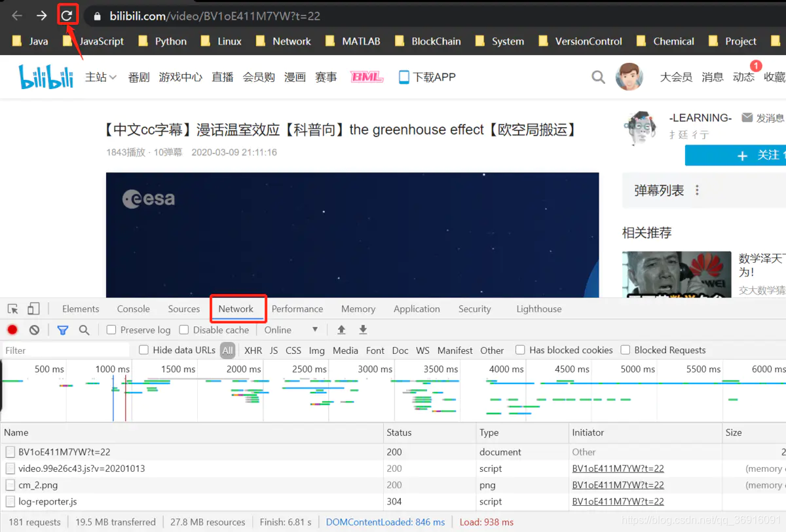
Task: Open the Lighthouse tab
Action: pos(539,309)
